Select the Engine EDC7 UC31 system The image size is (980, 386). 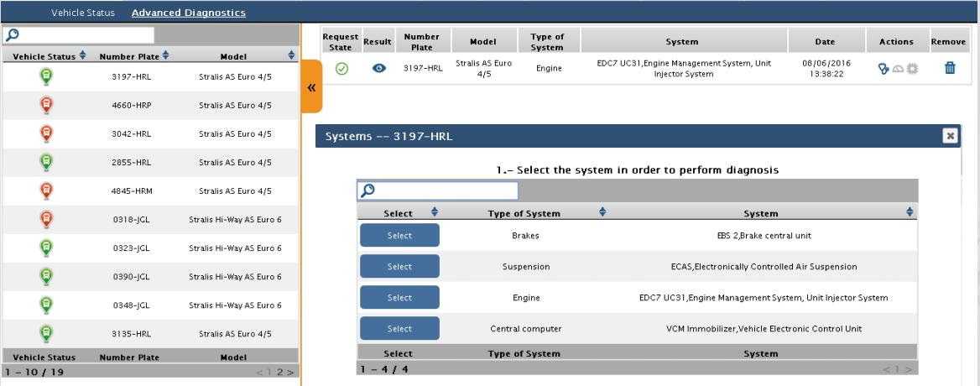[x=399, y=298]
